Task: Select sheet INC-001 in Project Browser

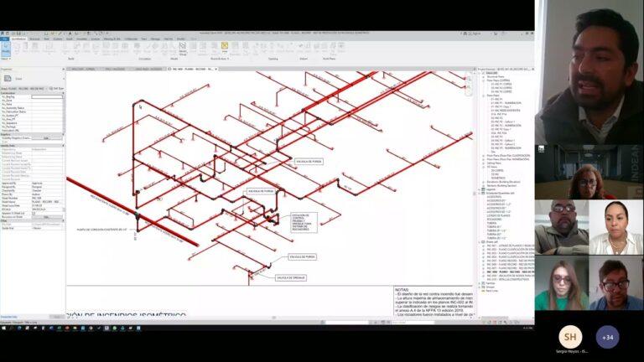Action: 511,246
